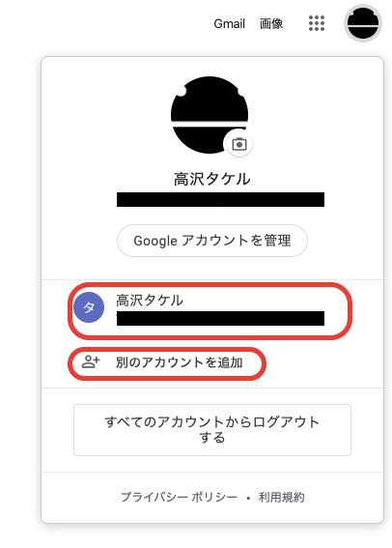
Task: Click the redacted email under the main profile name
Action: click(220, 199)
